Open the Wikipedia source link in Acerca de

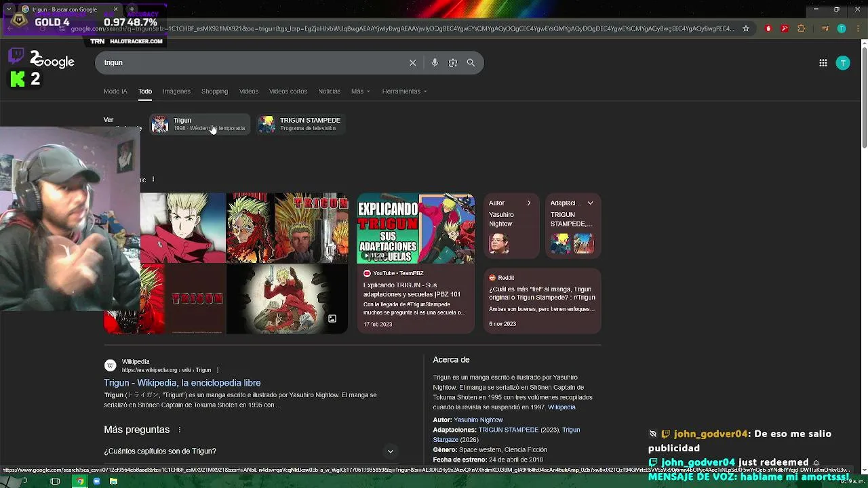coord(561,407)
